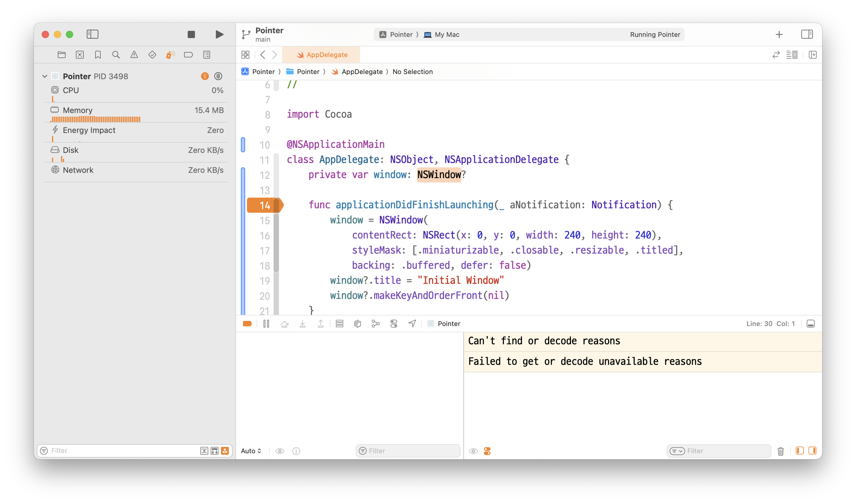Select the Breakpoint navigator icon
The height and width of the screenshot is (504, 856).
(188, 55)
